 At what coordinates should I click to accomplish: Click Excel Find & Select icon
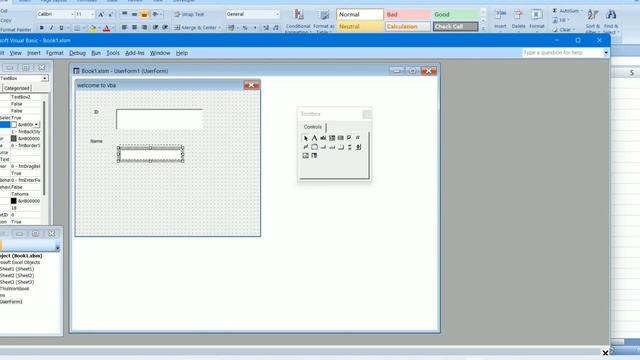[611, 15]
